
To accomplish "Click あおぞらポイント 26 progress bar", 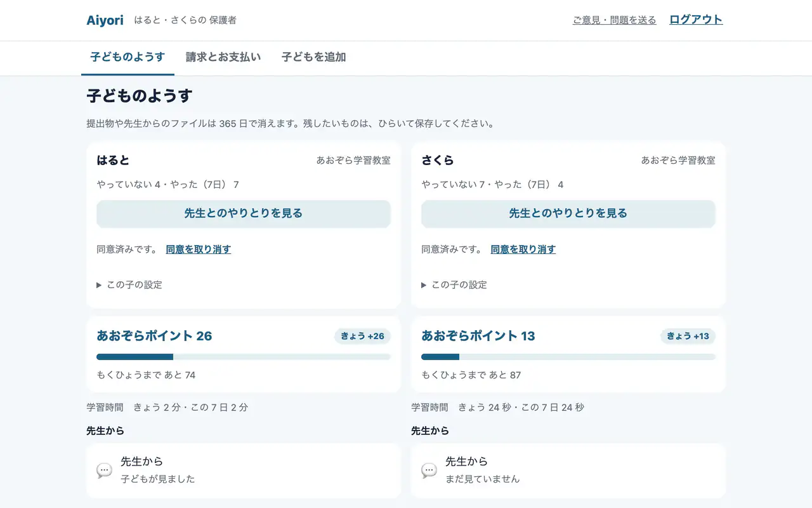I will [x=244, y=357].
